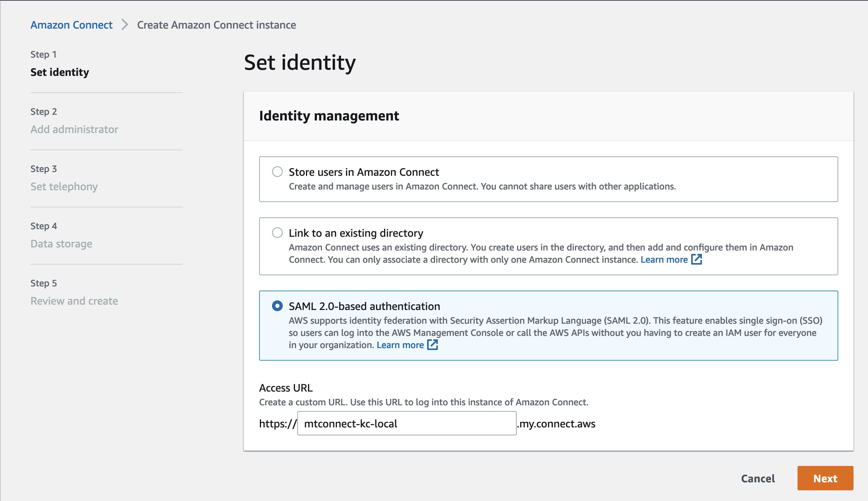Image resolution: width=868 pixels, height=501 pixels.
Task: Select the Store users in Amazon Connect option
Action: tap(277, 172)
